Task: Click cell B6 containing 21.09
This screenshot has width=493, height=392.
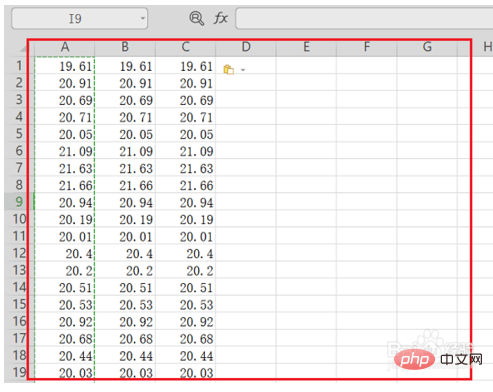Action: (125, 151)
